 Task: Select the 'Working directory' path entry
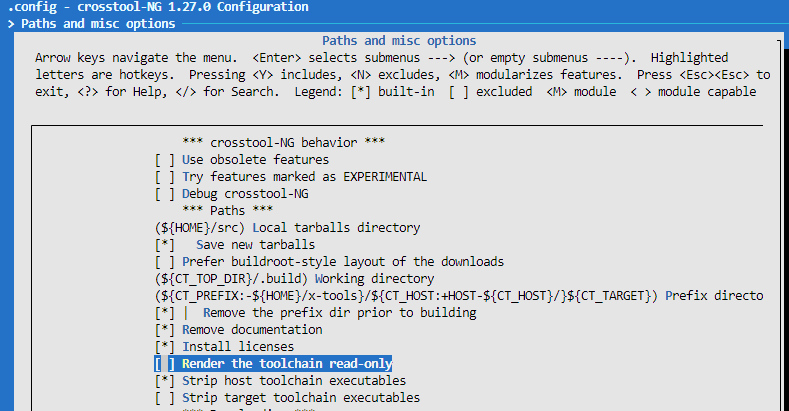click(x=294, y=279)
